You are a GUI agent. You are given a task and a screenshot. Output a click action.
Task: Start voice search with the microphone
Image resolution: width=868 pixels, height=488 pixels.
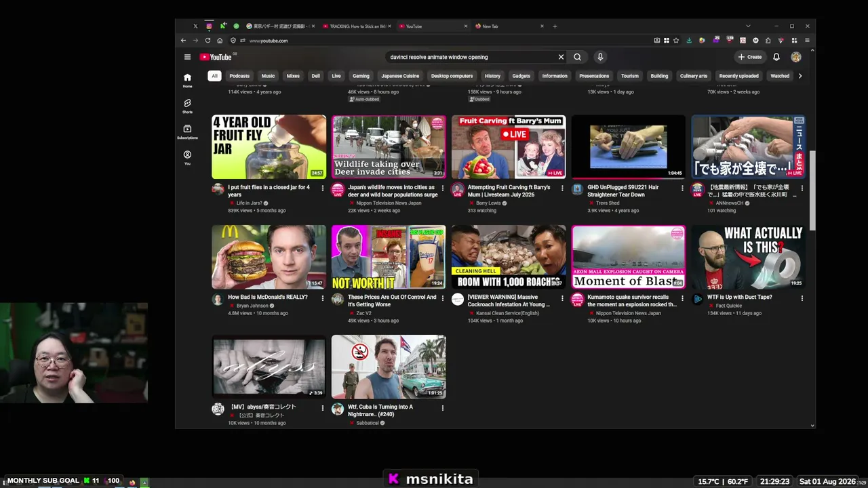tap(600, 57)
